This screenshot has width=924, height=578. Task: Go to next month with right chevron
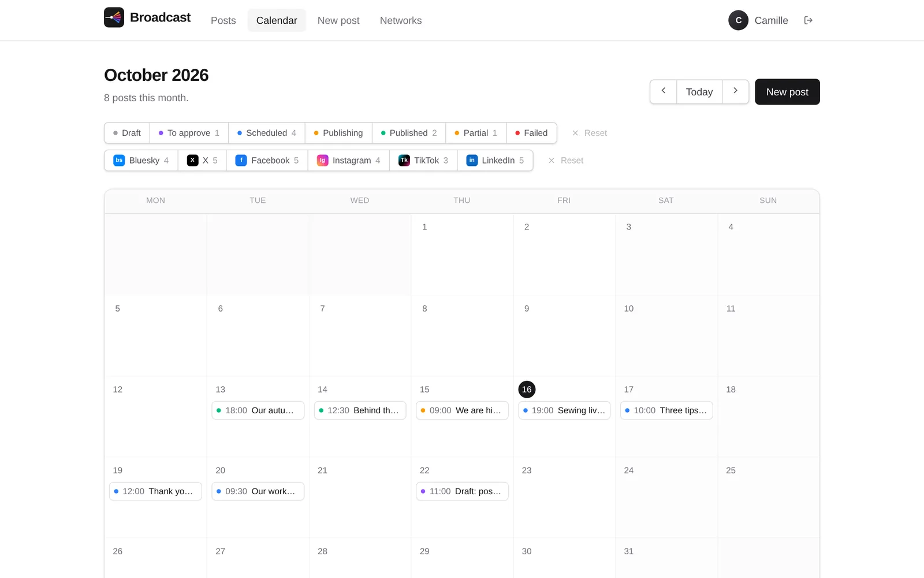tap(735, 91)
